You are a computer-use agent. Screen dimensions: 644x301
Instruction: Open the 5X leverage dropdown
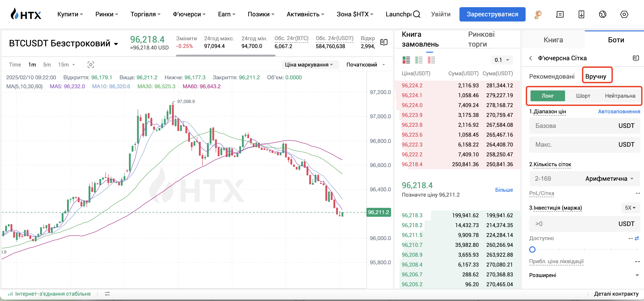(x=630, y=208)
